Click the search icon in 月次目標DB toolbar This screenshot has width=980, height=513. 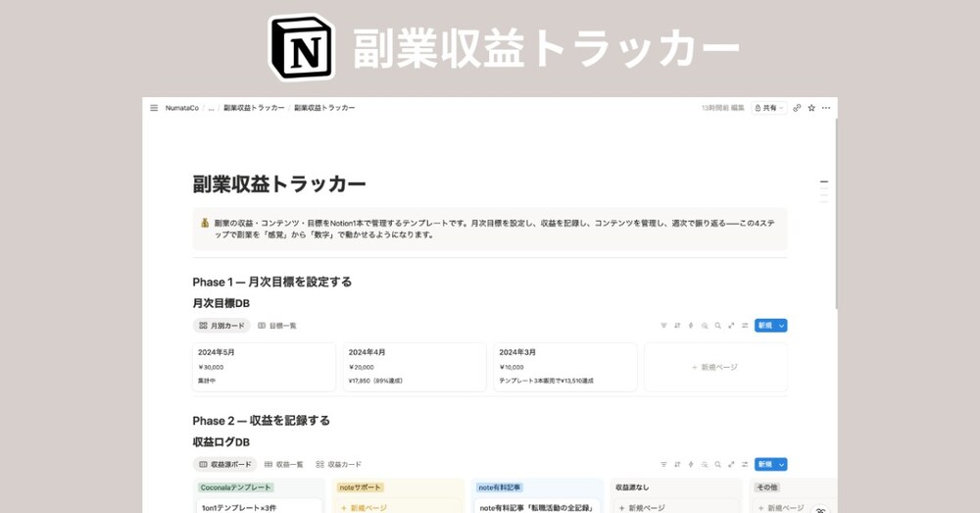click(x=717, y=326)
